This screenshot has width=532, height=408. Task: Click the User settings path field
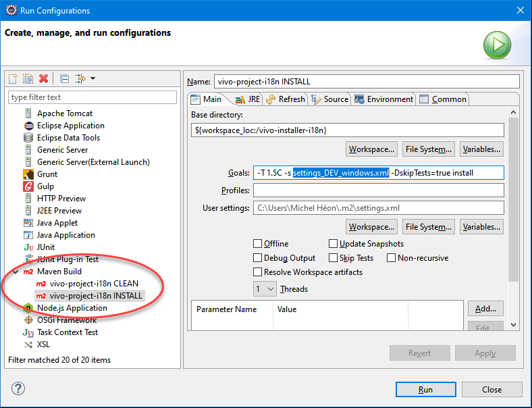coord(379,208)
